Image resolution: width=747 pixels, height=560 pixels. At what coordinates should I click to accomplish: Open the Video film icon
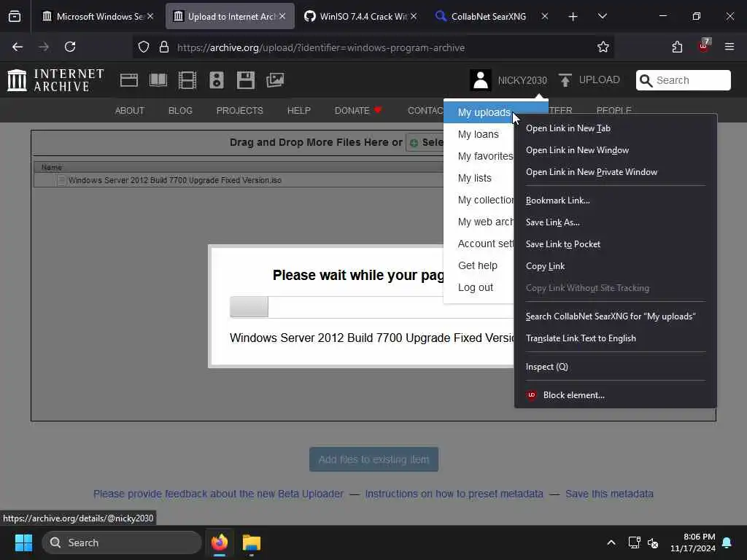(x=187, y=80)
